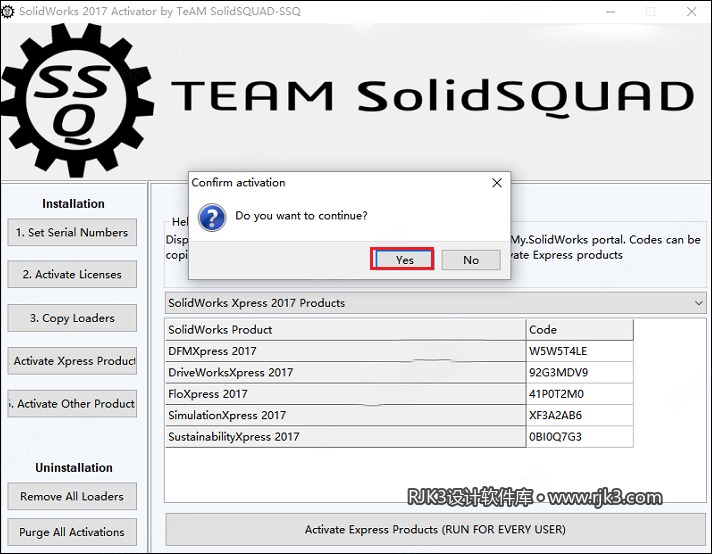Viewport: 712px width, 554px height.
Task: Close the Confirm activation dialog
Action: point(497,183)
